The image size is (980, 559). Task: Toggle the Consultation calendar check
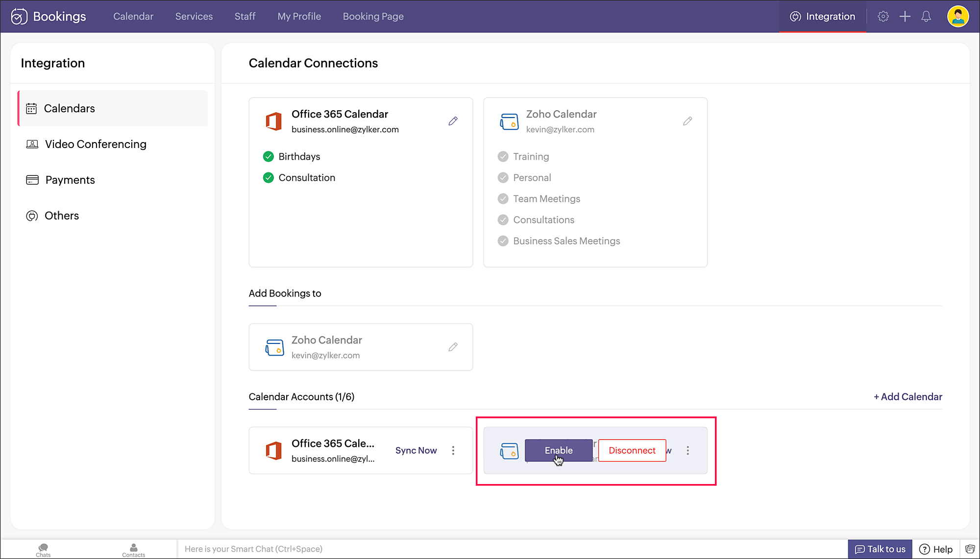click(268, 178)
